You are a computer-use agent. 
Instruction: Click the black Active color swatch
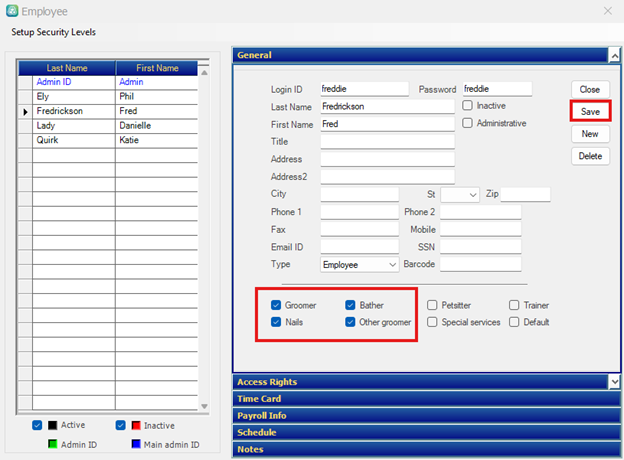point(53,425)
